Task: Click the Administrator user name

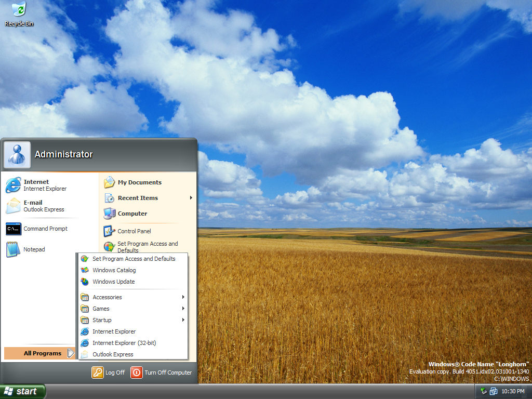Action: click(63, 154)
